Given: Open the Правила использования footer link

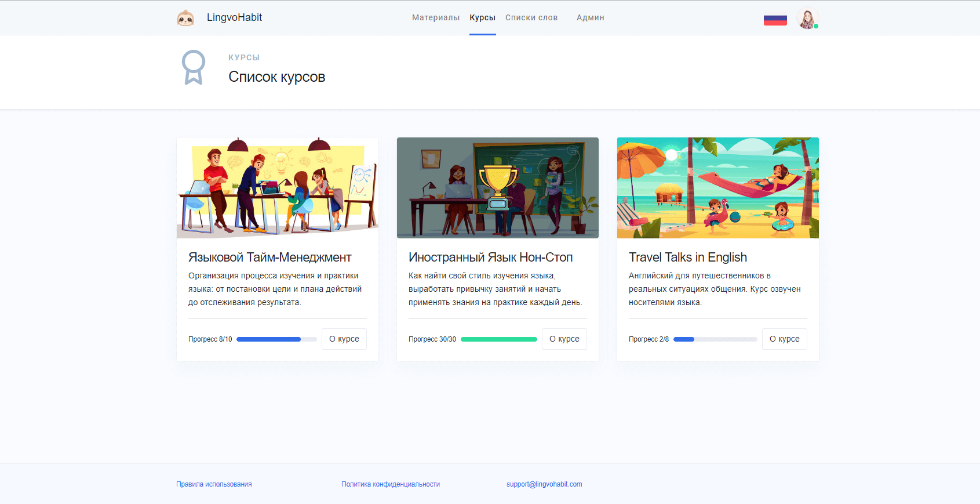Looking at the screenshot, I should [214, 484].
